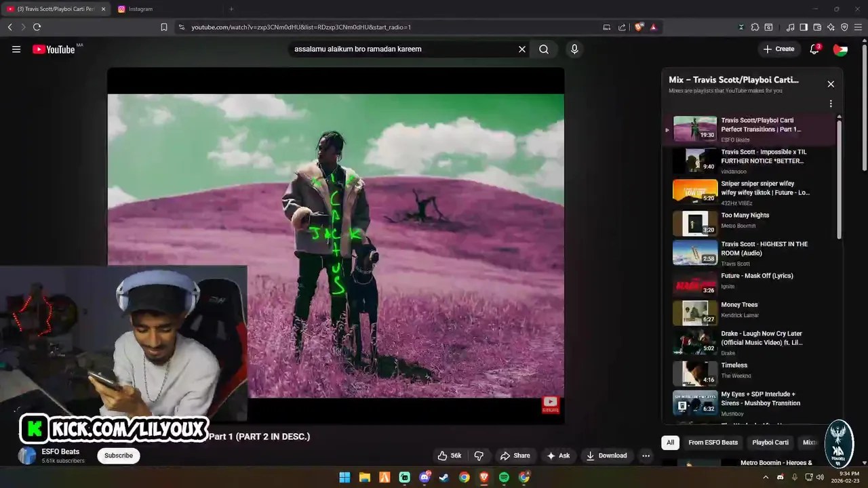Click the Subscribe button for ESFO Beats

pos(119,455)
